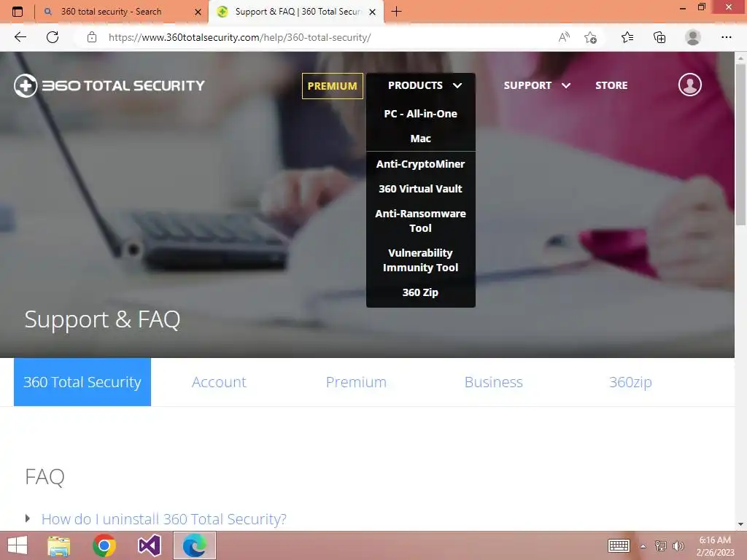This screenshot has width=747, height=560.
Task: Open the volume tray icon
Action: point(678,545)
